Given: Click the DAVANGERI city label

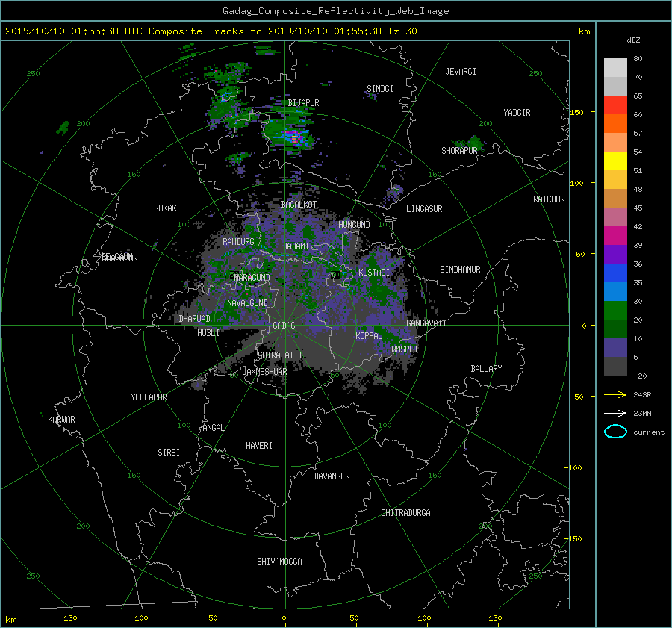Looking at the screenshot, I should point(334,476).
